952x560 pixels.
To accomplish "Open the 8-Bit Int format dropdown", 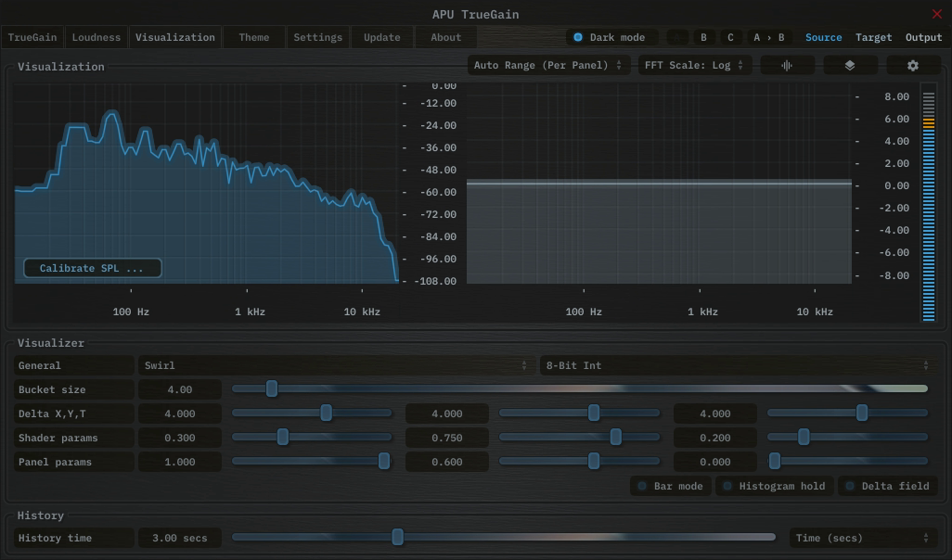I will click(x=737, y=365).
